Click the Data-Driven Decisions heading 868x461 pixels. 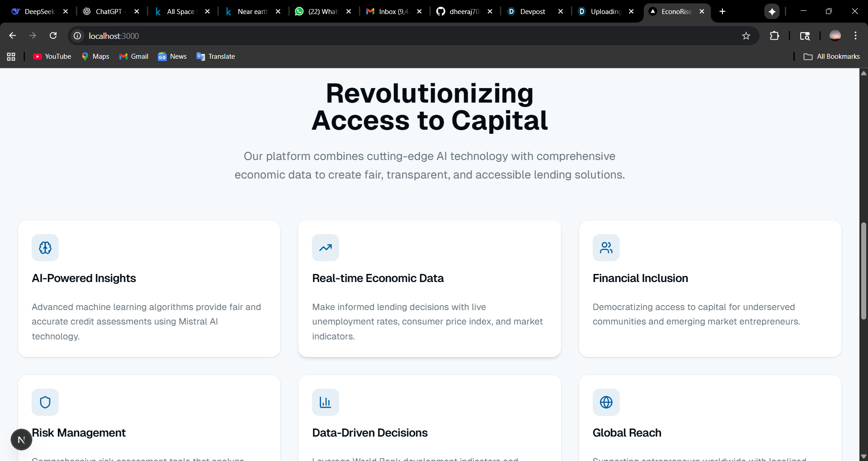[x=370, y=433]
